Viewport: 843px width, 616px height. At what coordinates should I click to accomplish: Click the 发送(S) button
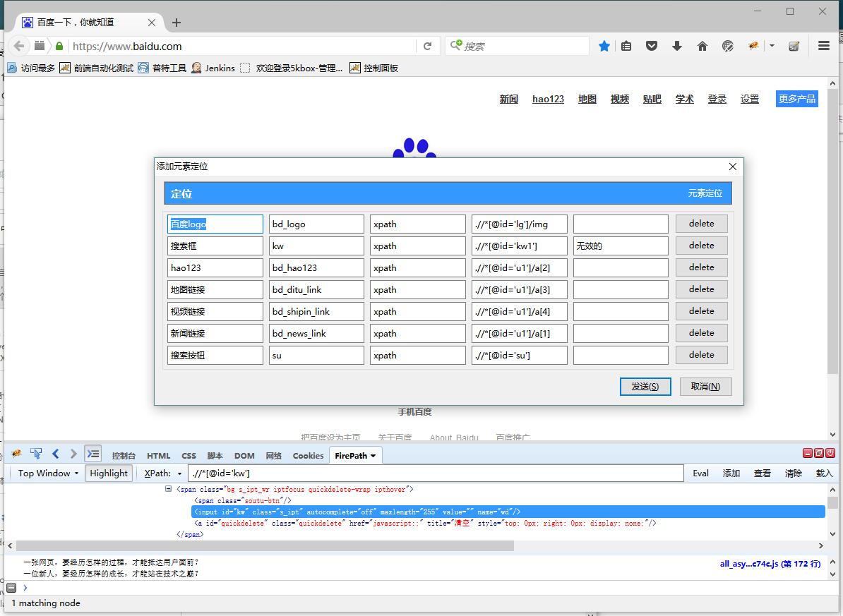click(x=645, y=387)
